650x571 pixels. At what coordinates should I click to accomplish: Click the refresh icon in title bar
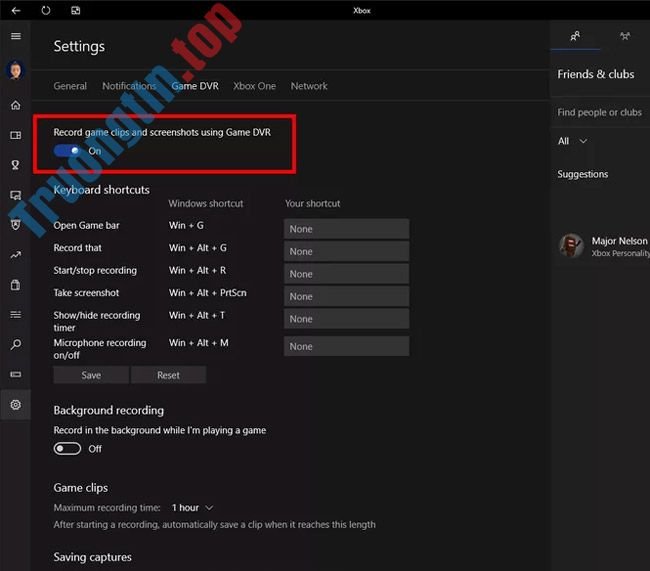[46, 10]
